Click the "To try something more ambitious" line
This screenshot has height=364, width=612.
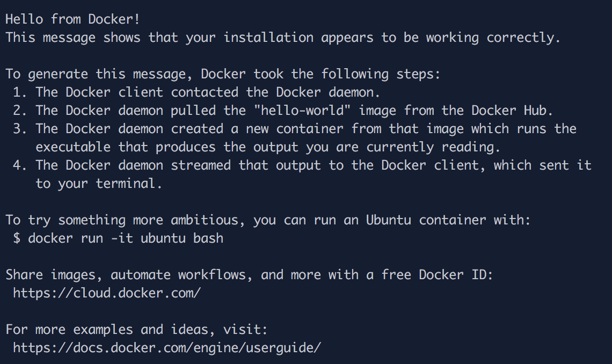pyautogui.click(x=268, y=220)
